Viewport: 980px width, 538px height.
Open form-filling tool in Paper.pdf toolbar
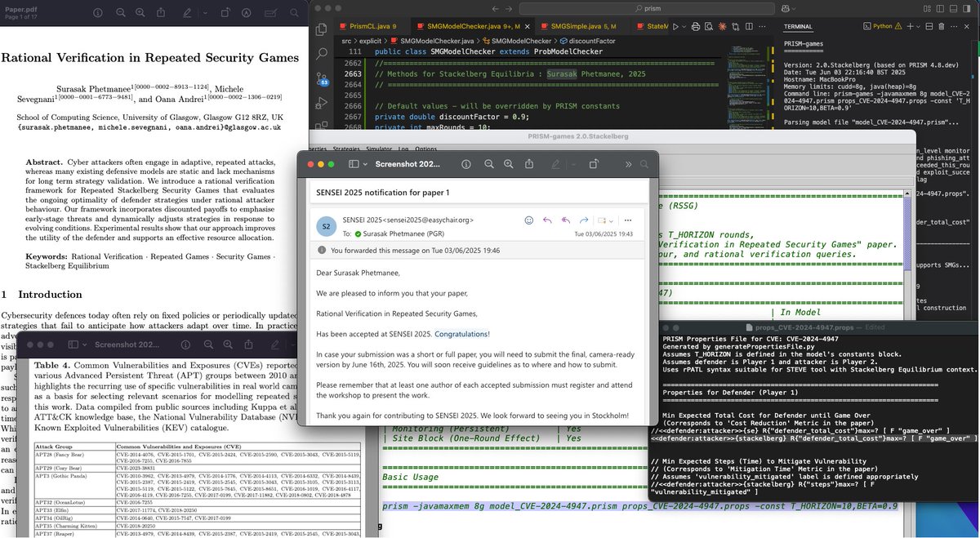click(271, 13)
